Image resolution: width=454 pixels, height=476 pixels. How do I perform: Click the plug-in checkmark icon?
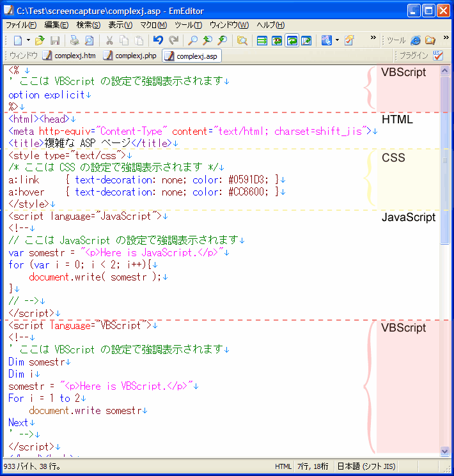[x=438, y=56]
